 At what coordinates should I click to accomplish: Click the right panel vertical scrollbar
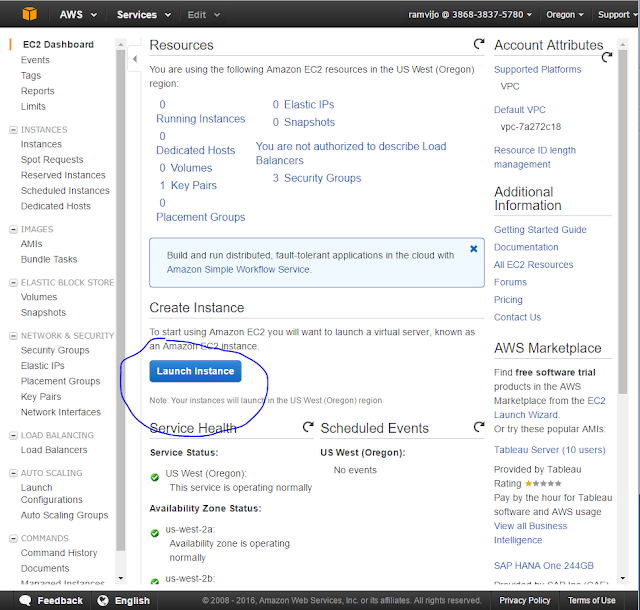(622, 222)
